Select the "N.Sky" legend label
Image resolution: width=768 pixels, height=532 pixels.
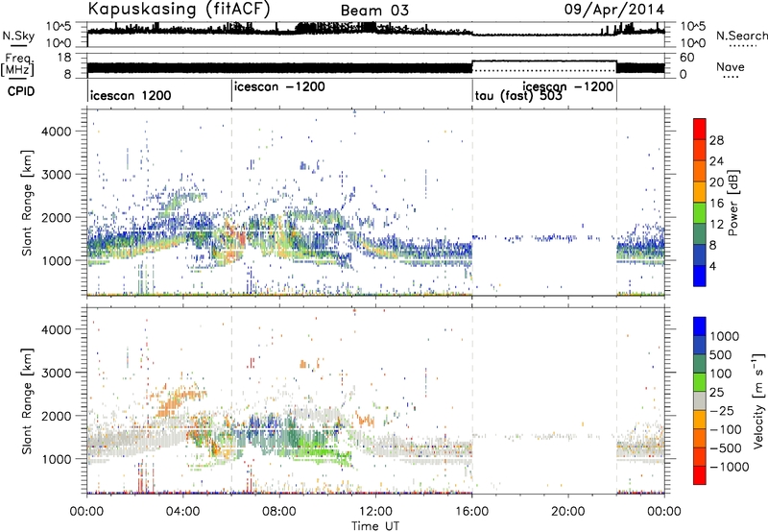(x=18, y=36)
